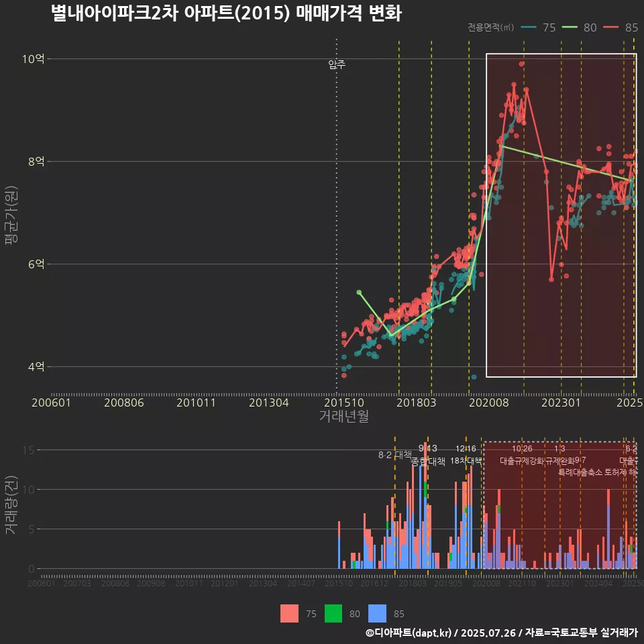Click the 거래년월 x-axis title
Screen dimensions: 644x644
coord(343,416)
